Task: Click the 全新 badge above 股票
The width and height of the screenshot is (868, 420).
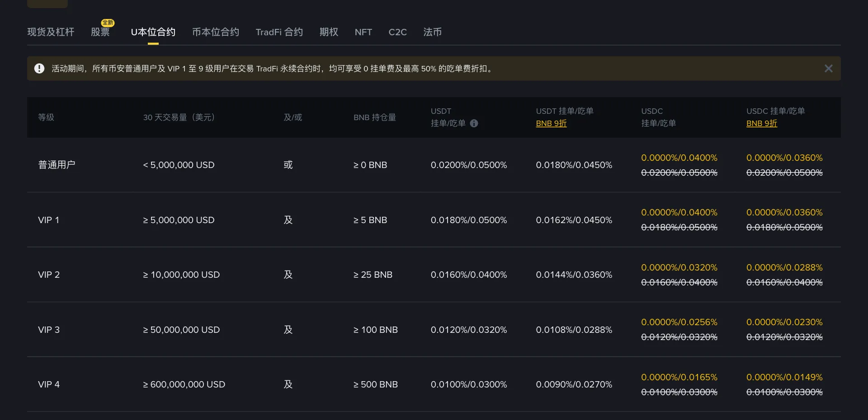Action: coord(108,23)
